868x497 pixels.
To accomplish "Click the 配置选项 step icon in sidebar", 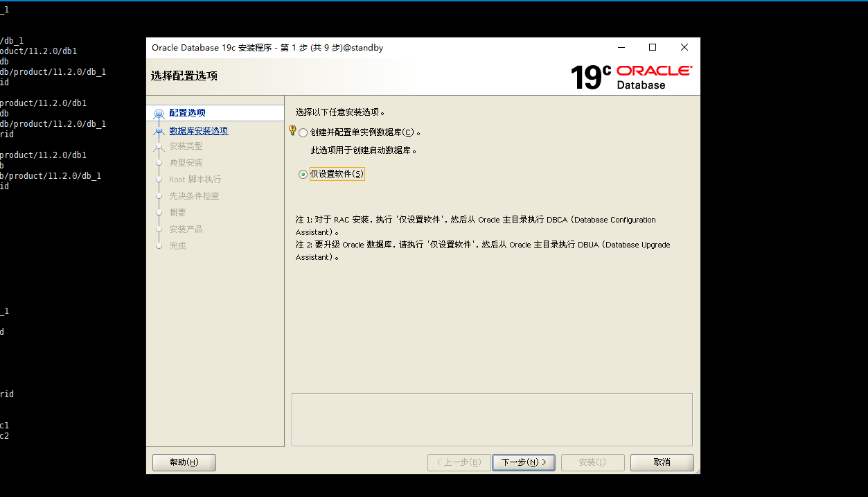I will click(159, 114).
